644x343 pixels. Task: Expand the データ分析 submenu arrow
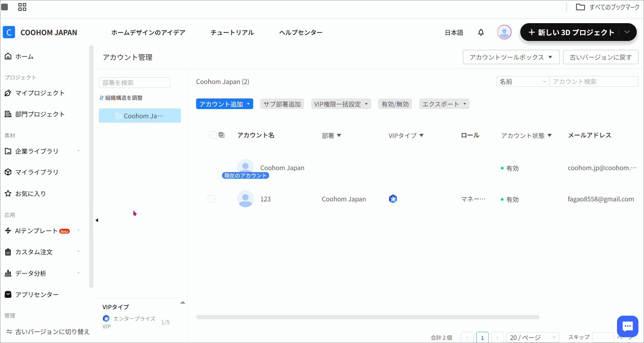pyautogui.click(x=79, y=273)
